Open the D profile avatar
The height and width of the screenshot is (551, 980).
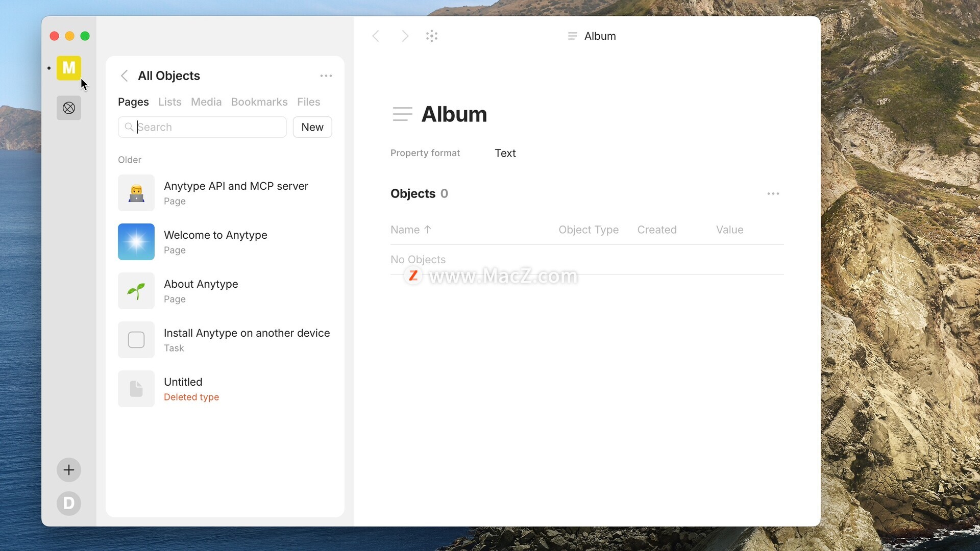click(x=69, y=504)
